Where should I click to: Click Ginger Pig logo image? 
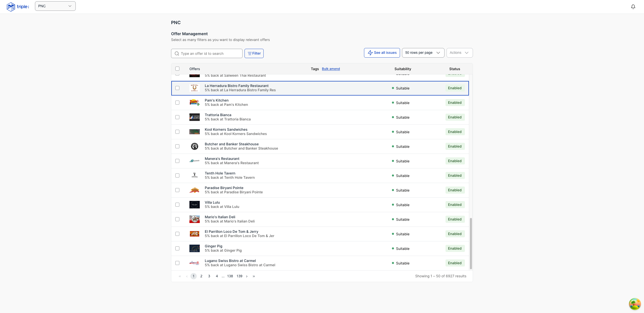point(194,248)
